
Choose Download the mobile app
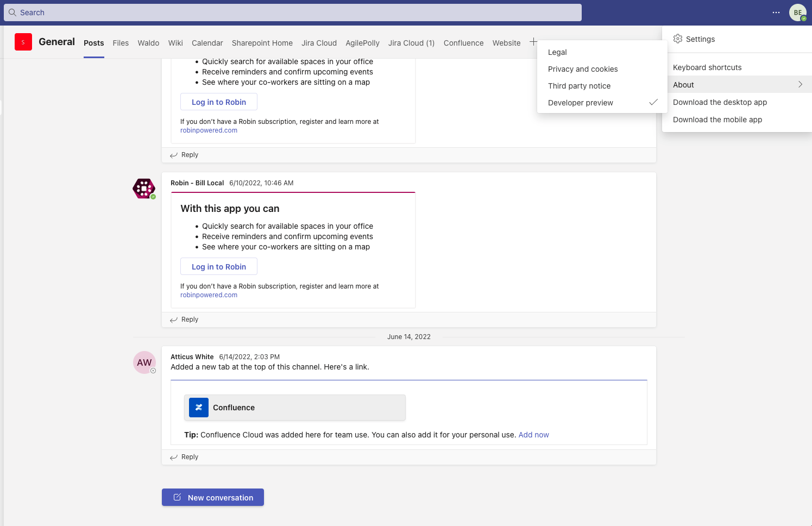pos(717,120)
